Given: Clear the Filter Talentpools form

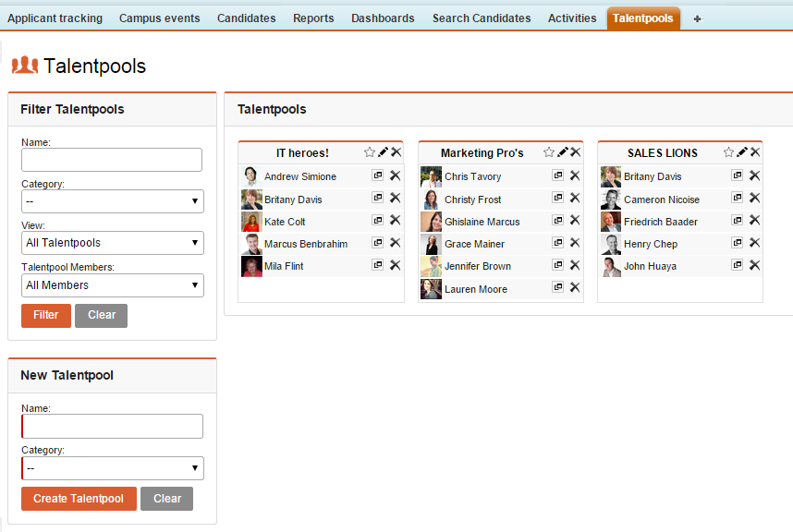Looking at the screenshot, I should coord(101,315).
